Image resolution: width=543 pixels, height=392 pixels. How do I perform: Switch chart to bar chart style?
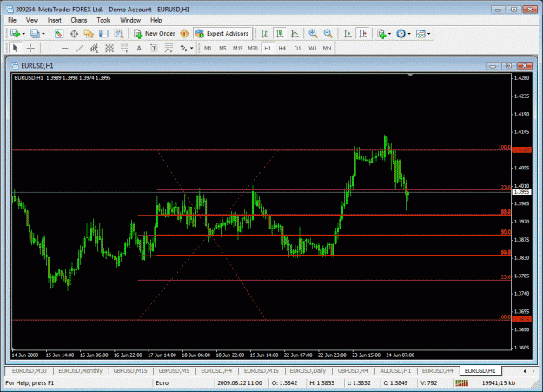point(265,34)
